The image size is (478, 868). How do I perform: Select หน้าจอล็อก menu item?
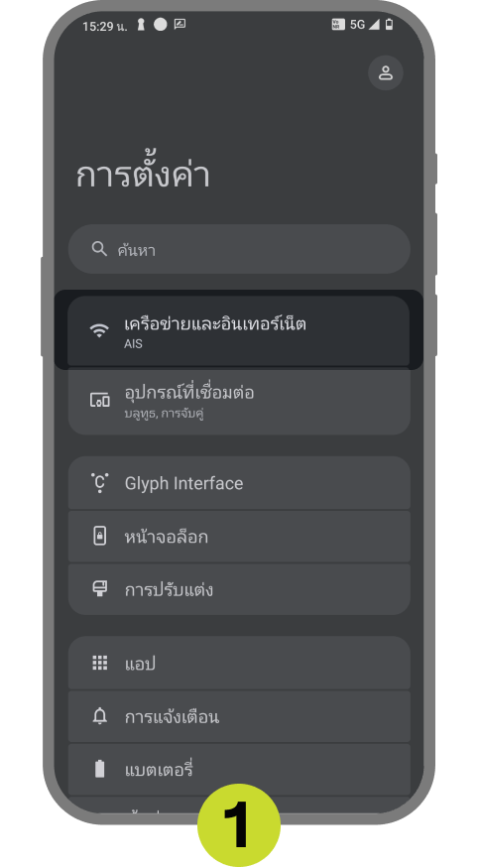[x=239, y=537]
